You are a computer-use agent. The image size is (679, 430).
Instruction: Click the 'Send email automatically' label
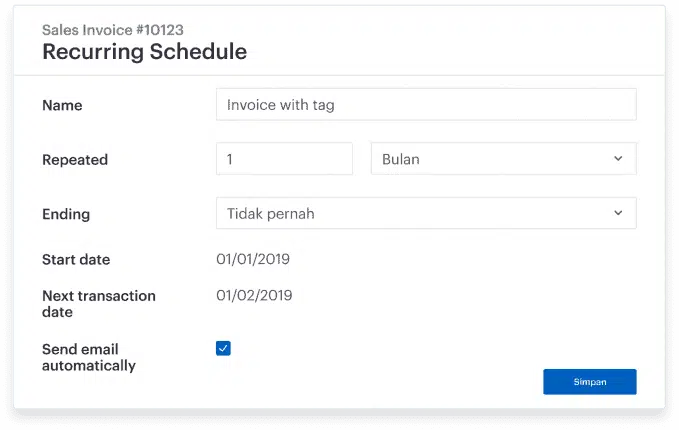[88, 357]
